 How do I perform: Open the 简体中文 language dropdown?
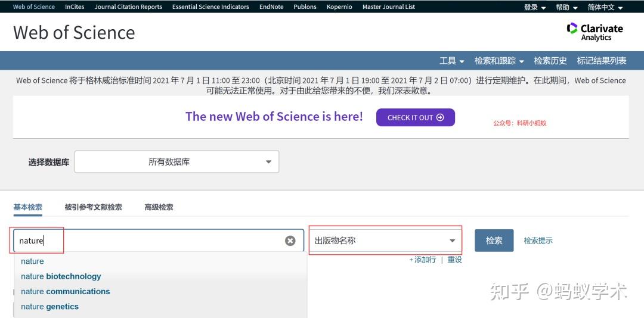point(605,7)
